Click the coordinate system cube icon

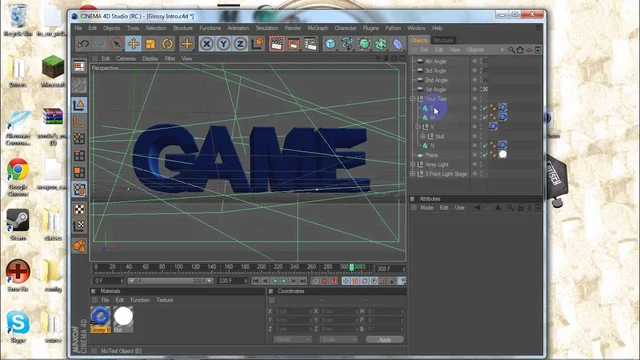click(x=258, y=44)
